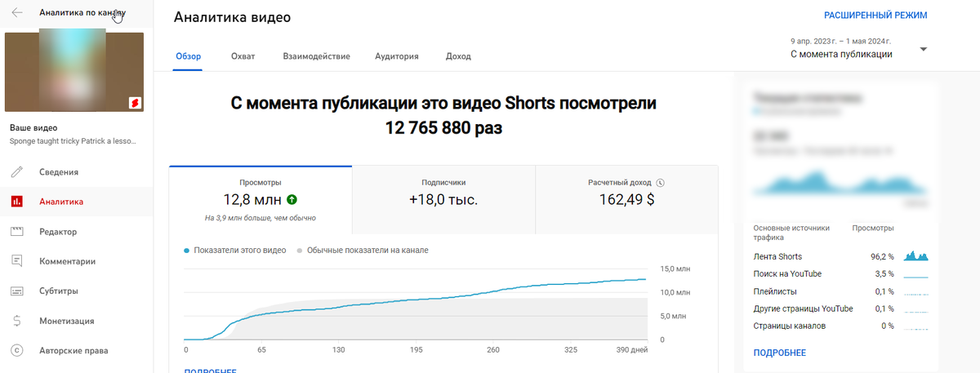Click the 162,49 $ revenue value

pyautogui.click(x=626, y=199)
